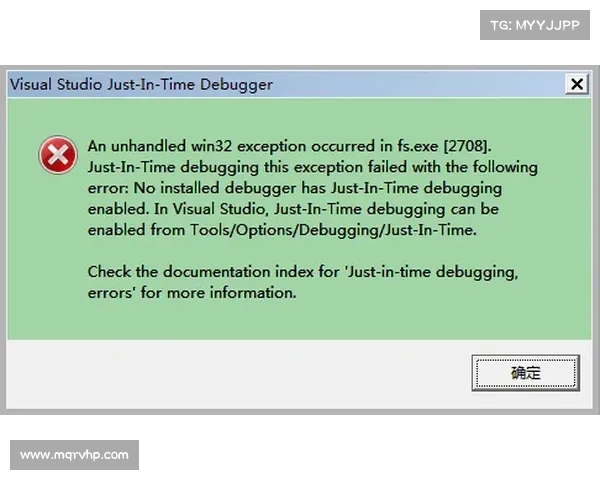Click the red error X icon
Image resolution: width=600 pixels, height=480 pixels.
[58, 155]
